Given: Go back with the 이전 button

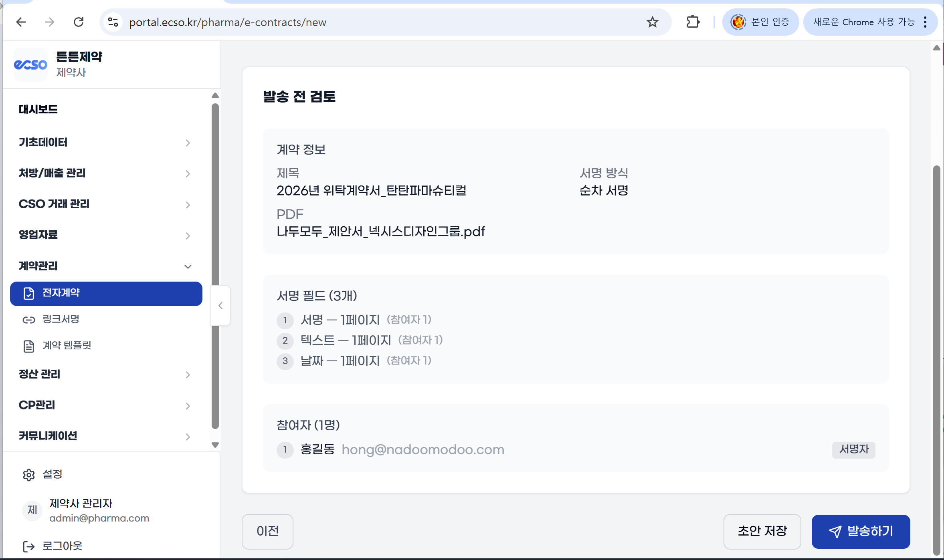Looking at the screenshot, I should [267, 531].
